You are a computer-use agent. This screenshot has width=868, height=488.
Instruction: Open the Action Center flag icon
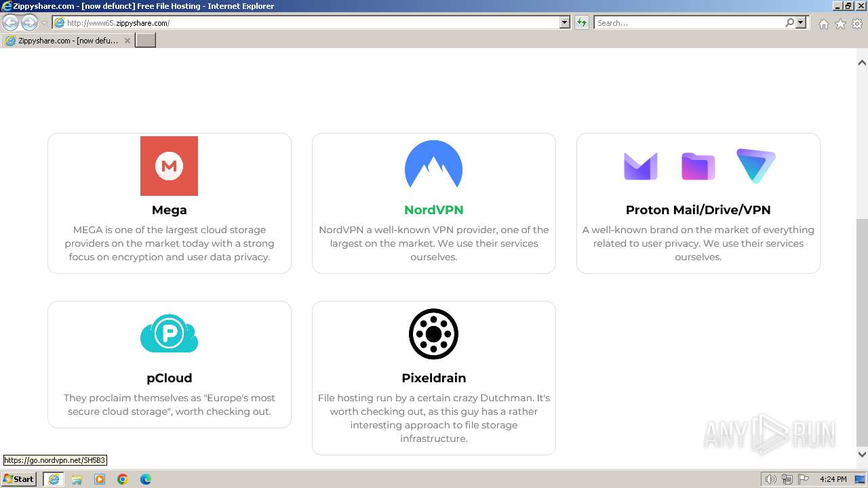pyautogui.click(x=804, y=479)
